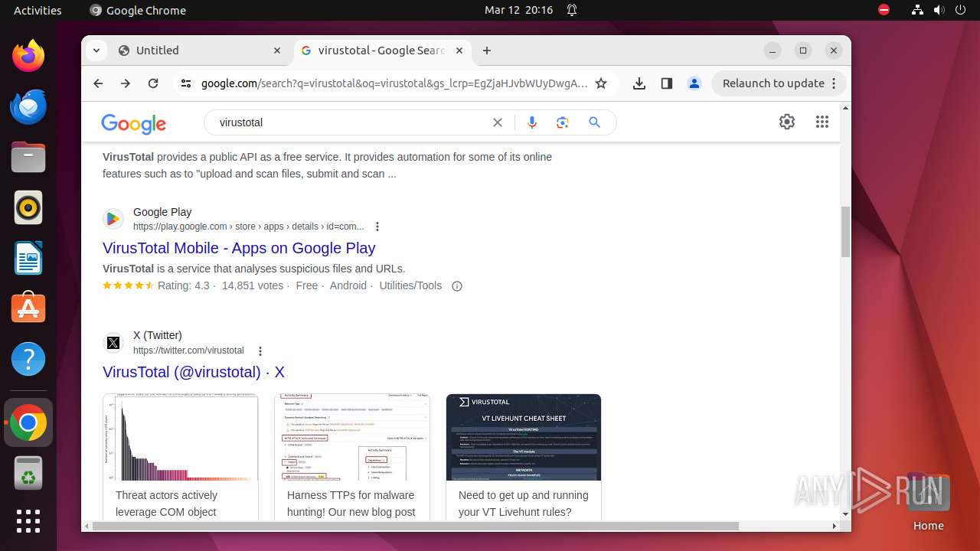Screen dimensions: 980x551
Task: Switch to the Untitled tab
Action: click(201, 51)
